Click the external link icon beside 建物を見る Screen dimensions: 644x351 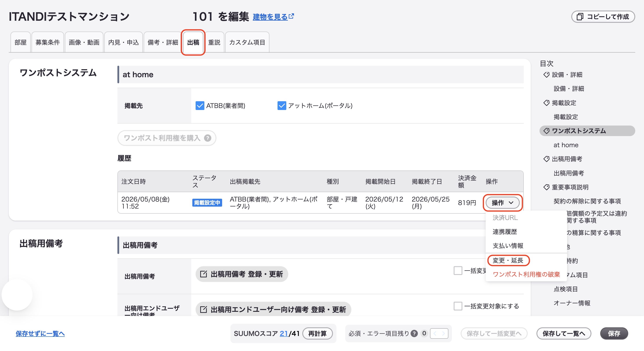pyautogui.click(x=291, y=16)
